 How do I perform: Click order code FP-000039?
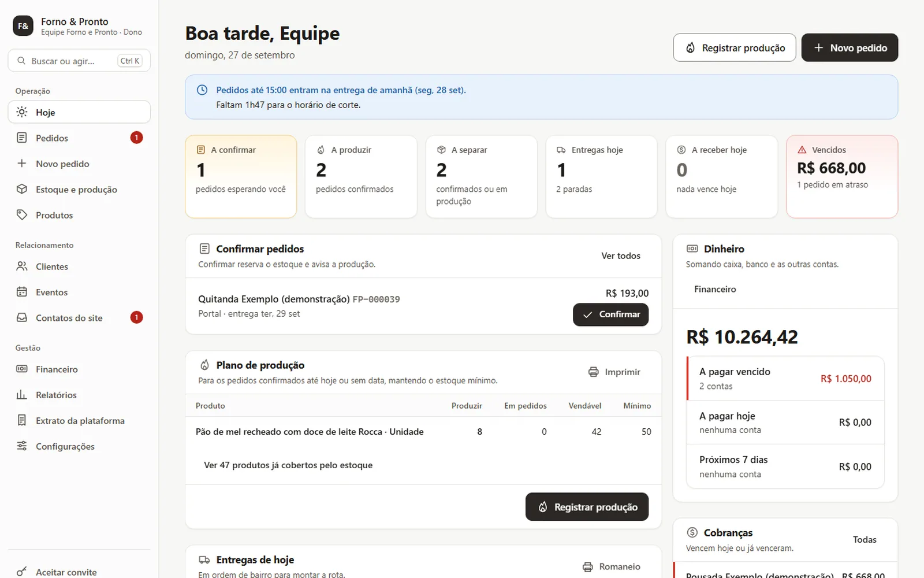click(x=376, y=299)
